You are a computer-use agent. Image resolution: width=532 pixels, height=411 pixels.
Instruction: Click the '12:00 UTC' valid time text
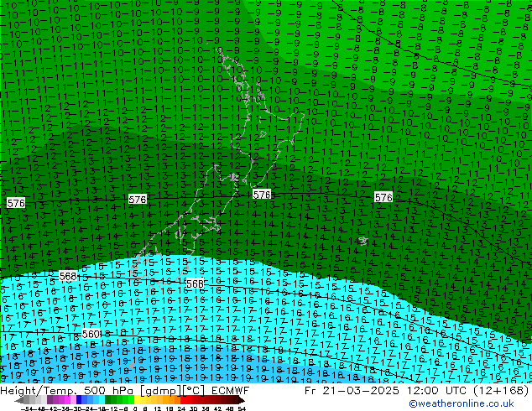(438, 391)
